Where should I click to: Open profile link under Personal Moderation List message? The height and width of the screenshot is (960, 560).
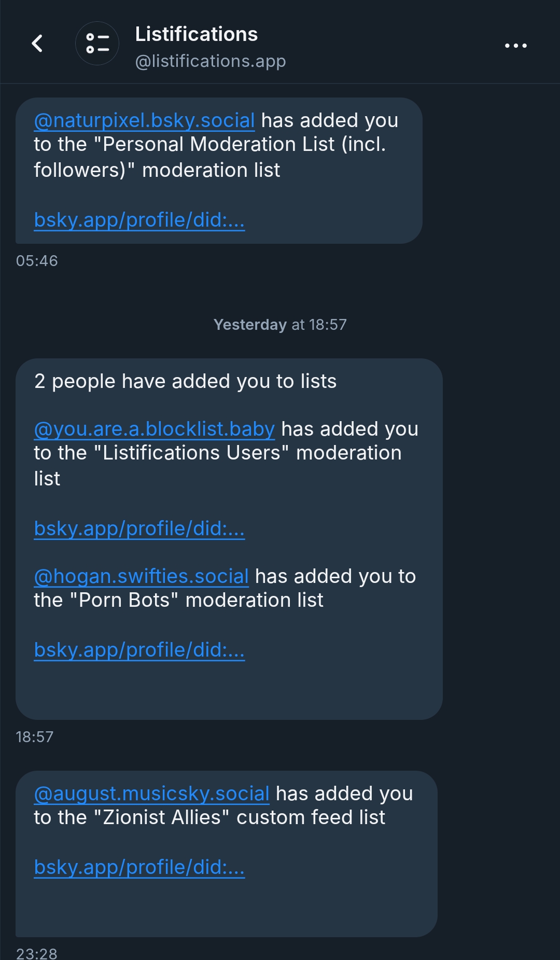pyautogui.click(x=139, y=220)
